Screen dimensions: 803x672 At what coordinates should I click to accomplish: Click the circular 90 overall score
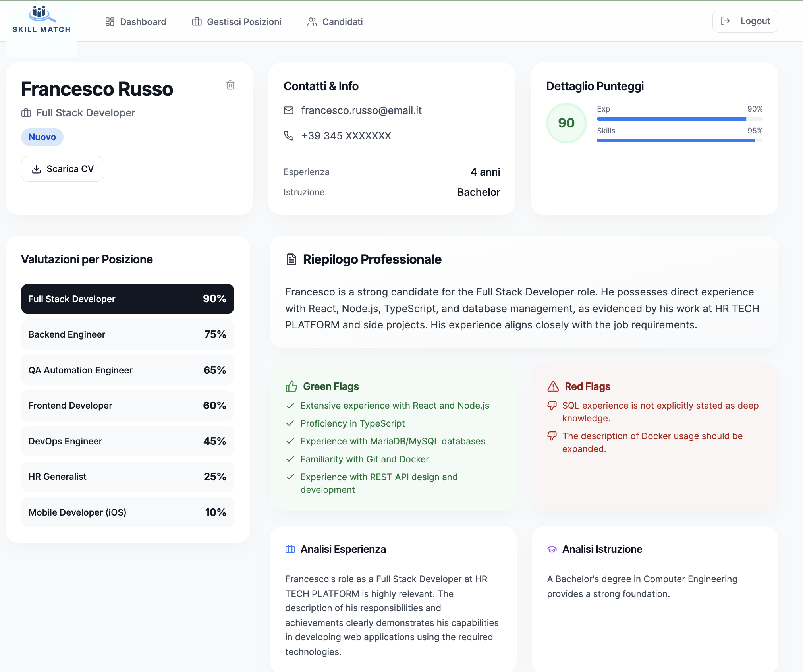click(x=566, y=123)
